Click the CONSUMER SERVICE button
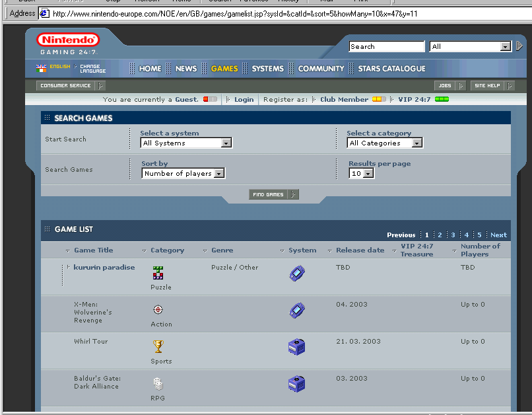This screenshot has width=532, height=415. pos(71,86)
